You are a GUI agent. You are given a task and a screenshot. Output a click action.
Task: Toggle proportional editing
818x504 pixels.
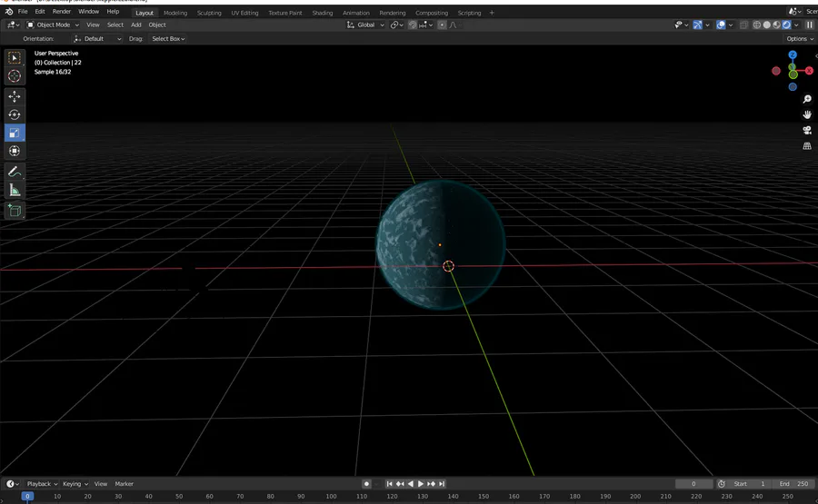(x=442, y=25)
